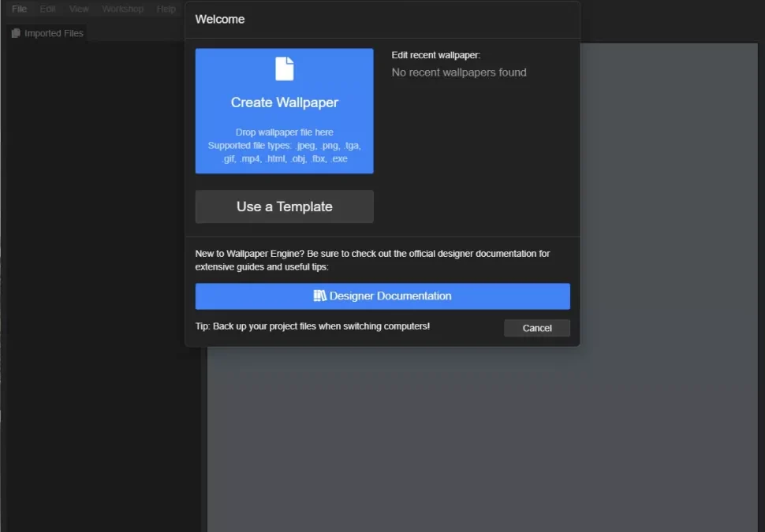The width and height of the screenshot is (765, 532).
Task: Click the backup project files tip text
Action: (312, 326)
